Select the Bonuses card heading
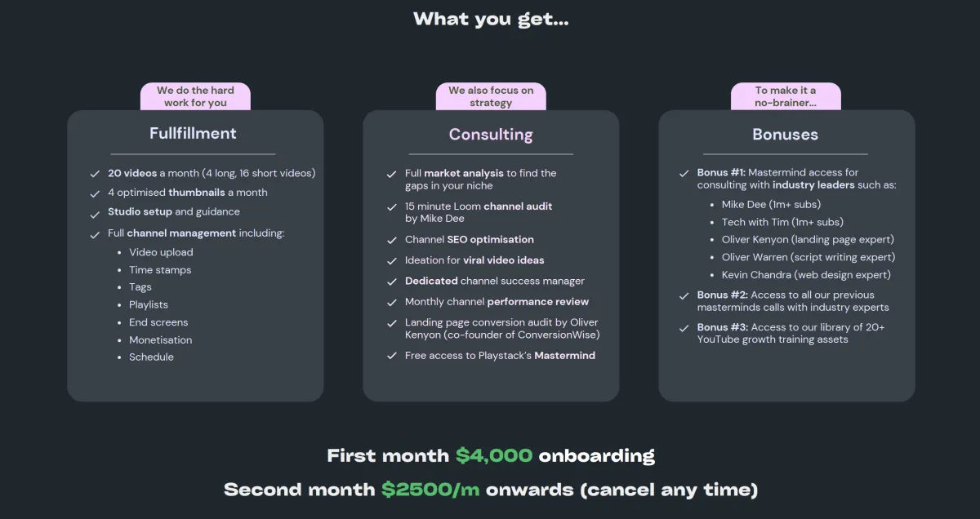 point(785,135)
